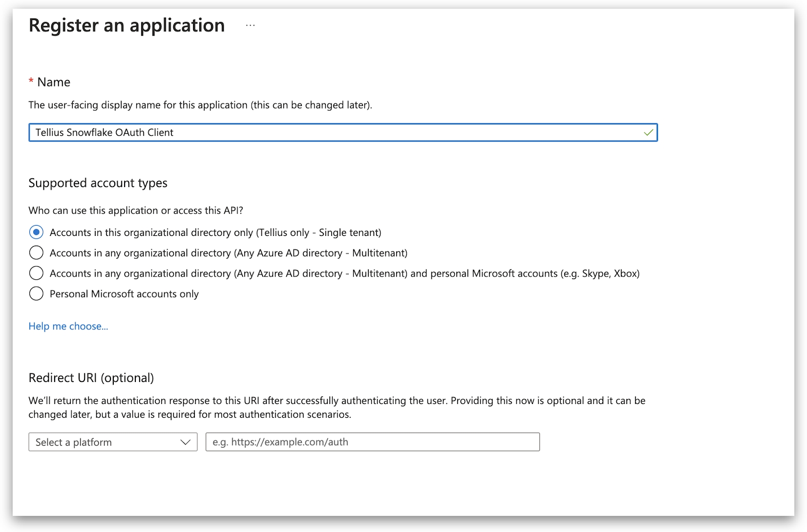Select Multitenant and personal Microsoft accounts option
This screenshot has height=532, width=807.
[x=36, y=273]
